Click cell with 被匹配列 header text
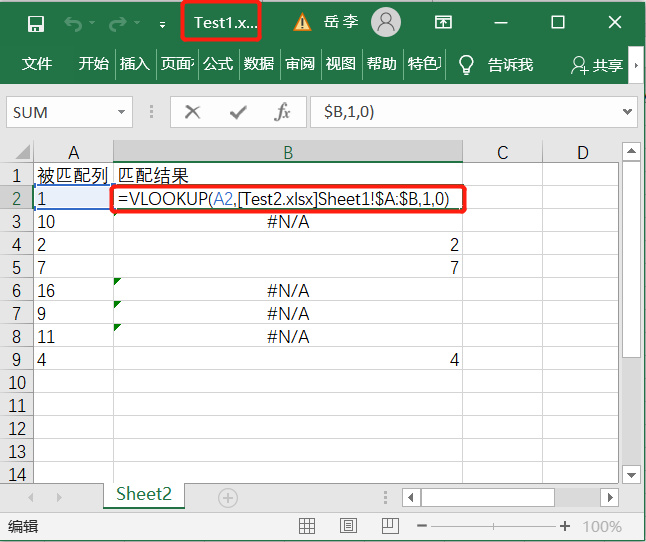 [x=73, y=176]
